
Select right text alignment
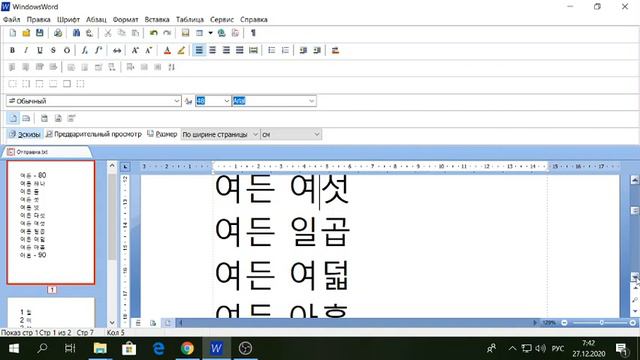pos(226,50)
